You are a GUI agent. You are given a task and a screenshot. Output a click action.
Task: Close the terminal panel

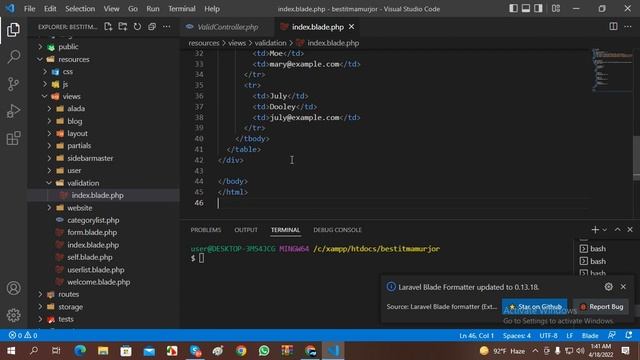(630, 230)
